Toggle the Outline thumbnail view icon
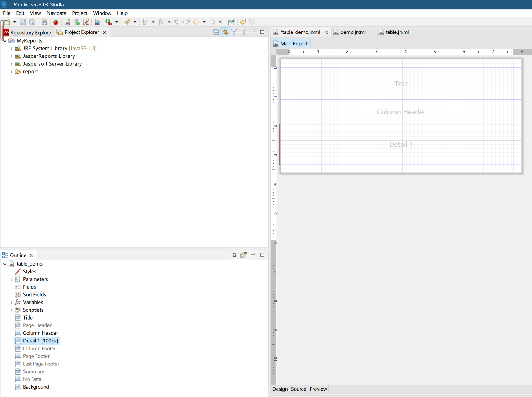 [x=244, y=255]
